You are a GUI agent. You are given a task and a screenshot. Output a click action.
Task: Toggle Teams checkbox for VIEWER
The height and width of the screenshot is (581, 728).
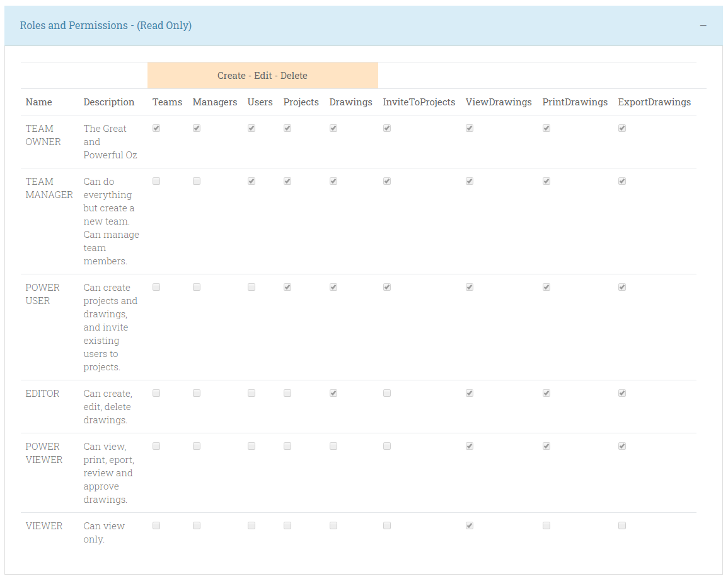156,525
